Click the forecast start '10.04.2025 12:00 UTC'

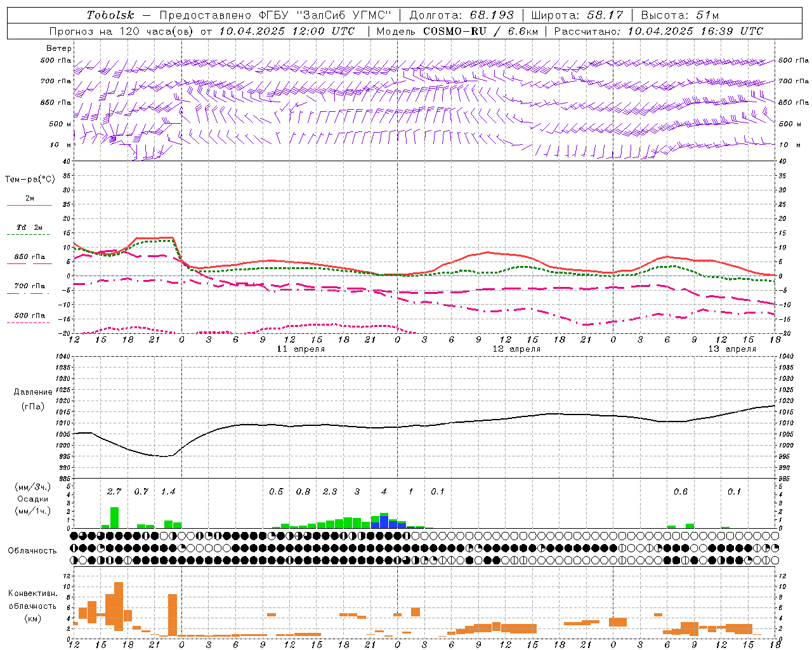point(287,31)
